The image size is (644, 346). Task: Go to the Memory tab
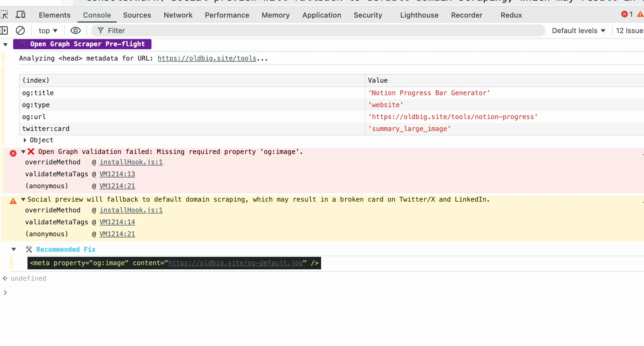coord(275,15)
